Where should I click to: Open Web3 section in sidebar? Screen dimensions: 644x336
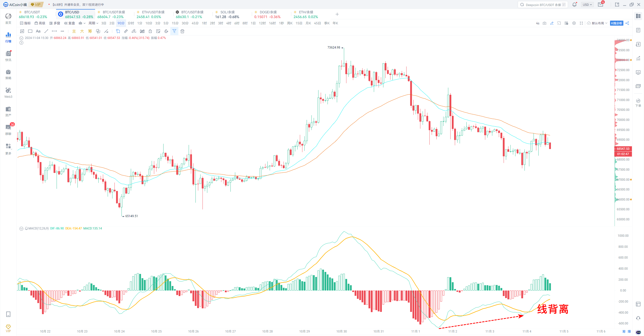[8, 93]
